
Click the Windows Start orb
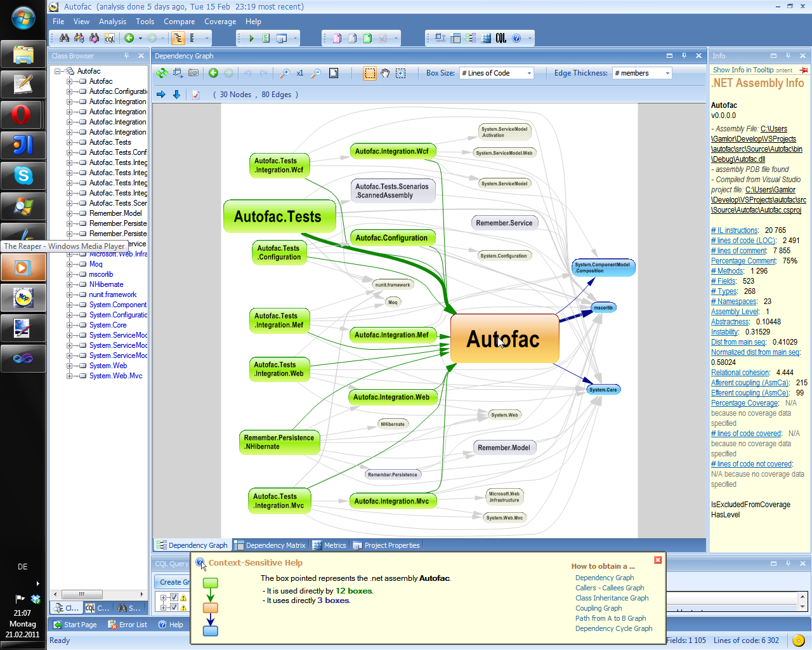point(23,18)
